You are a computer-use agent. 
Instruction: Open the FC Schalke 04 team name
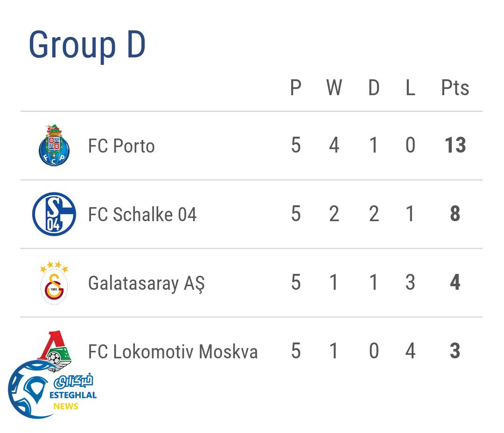[x=142, y=215]
